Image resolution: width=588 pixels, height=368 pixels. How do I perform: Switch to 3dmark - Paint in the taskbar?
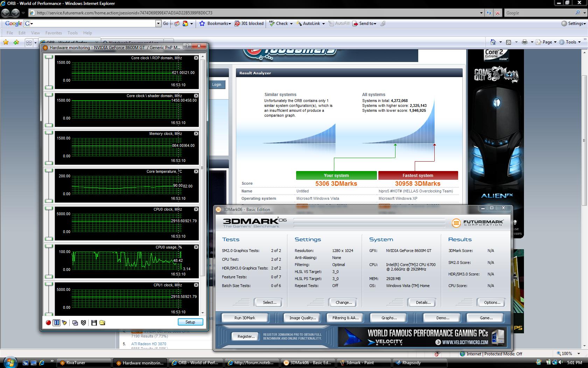click(363, 363)
